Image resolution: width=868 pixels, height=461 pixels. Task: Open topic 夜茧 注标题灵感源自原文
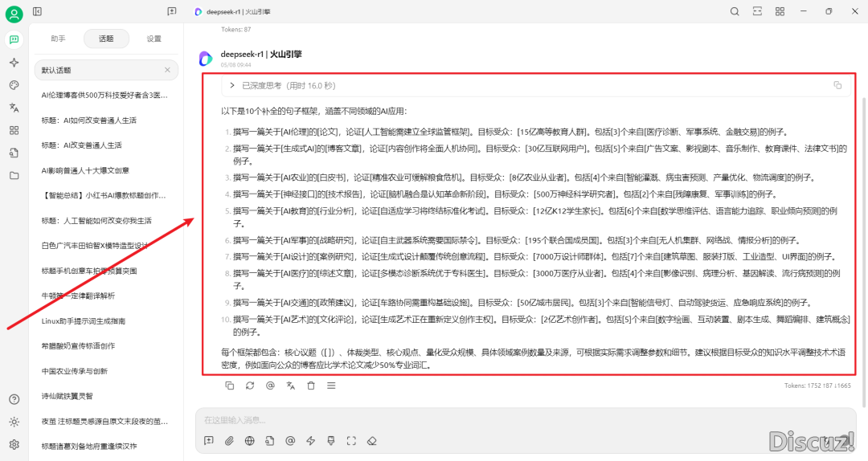point(106,421)
